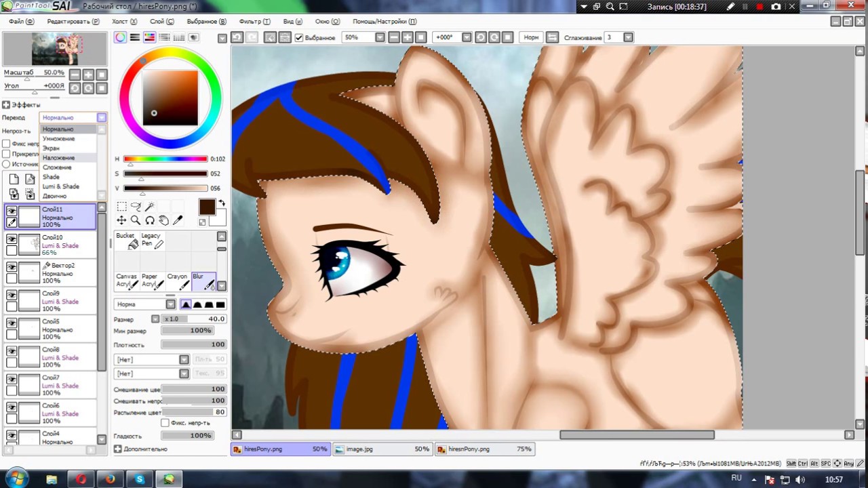The width and height of the screenshot is (868, 488).
Task: Select the zoom magnifier tool
Action: tap(136, 220)
